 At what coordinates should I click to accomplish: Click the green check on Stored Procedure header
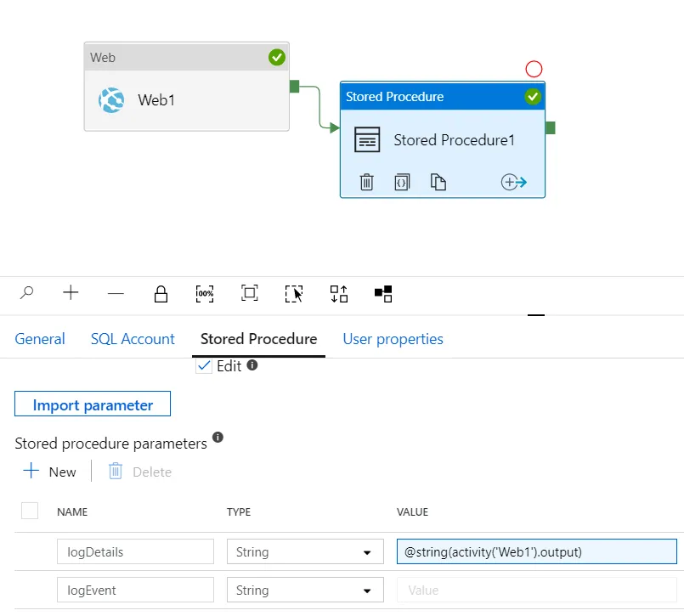click(533, 96)
